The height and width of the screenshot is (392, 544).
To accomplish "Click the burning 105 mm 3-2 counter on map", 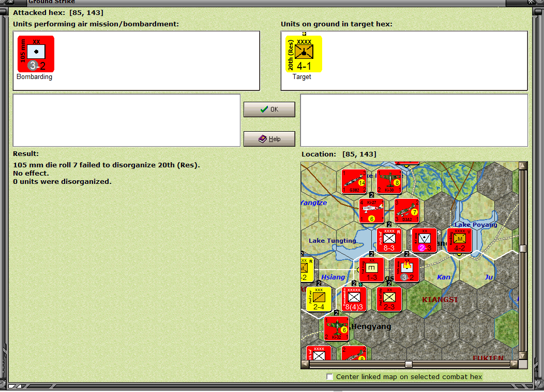I will click(406, 270).
